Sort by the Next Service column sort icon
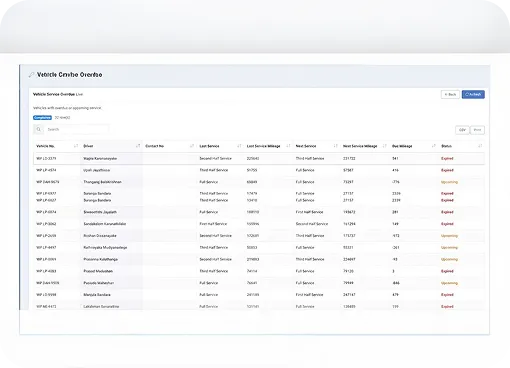The width and height of the screenshot is (510, 368). click(336, 146)
